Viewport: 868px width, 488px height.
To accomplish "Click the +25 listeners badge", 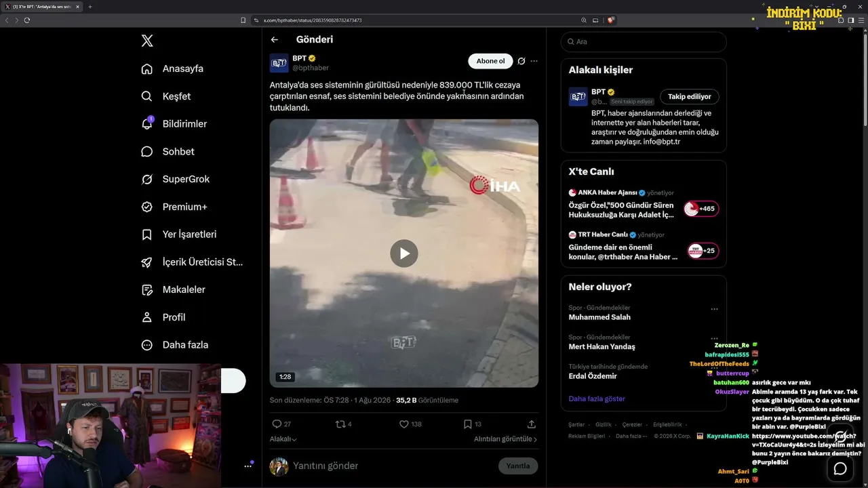I will coord(703,251).
